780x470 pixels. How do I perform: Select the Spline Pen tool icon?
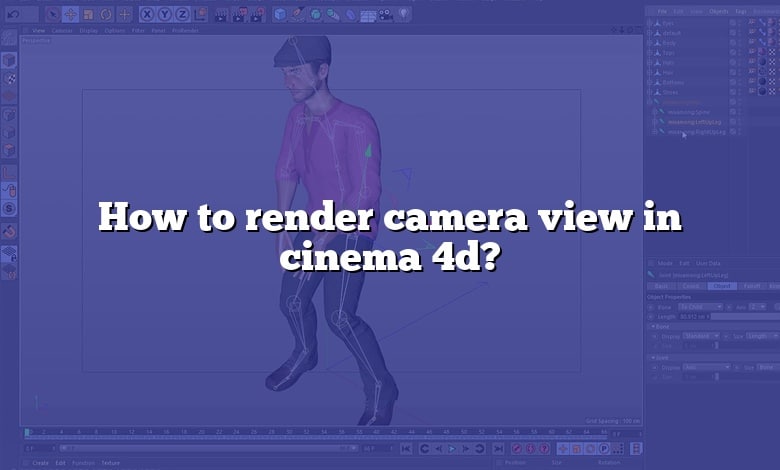pyautogui.click(x=298, y=15)
